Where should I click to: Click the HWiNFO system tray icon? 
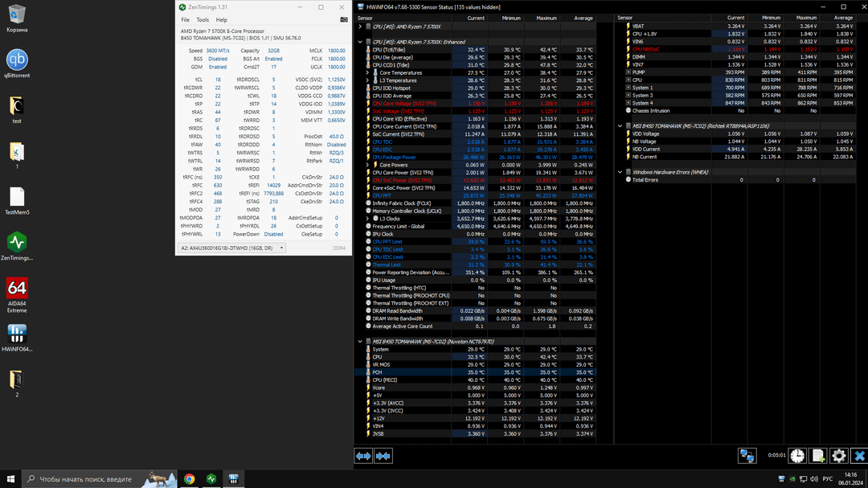tap(781, 478)
